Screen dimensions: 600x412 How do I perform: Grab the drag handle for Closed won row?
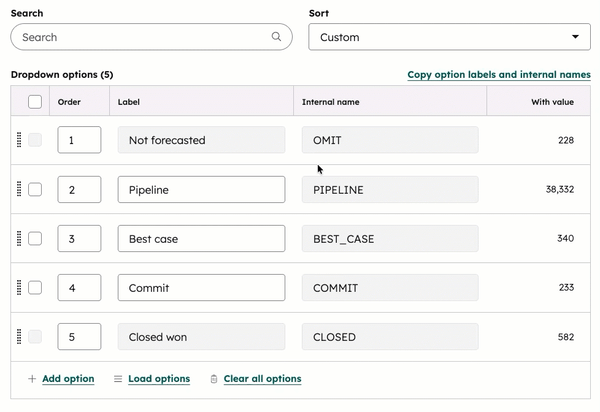tap(19, 337)
